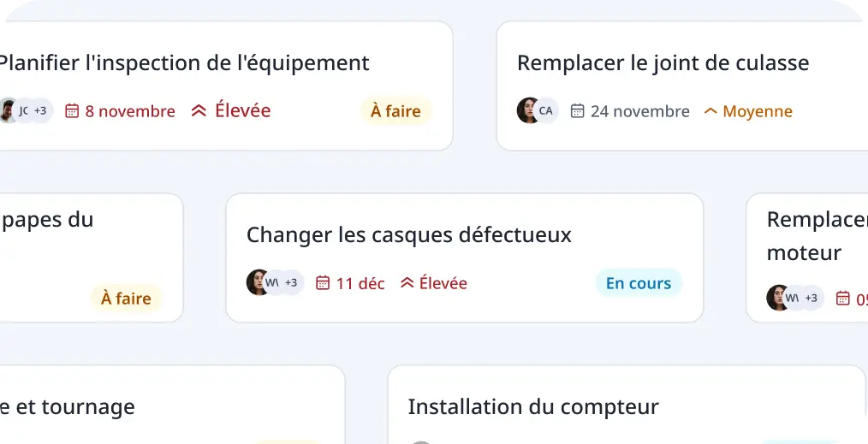Click the À faire status on the soupapes card
868x444 pixels.
(126, 299)
